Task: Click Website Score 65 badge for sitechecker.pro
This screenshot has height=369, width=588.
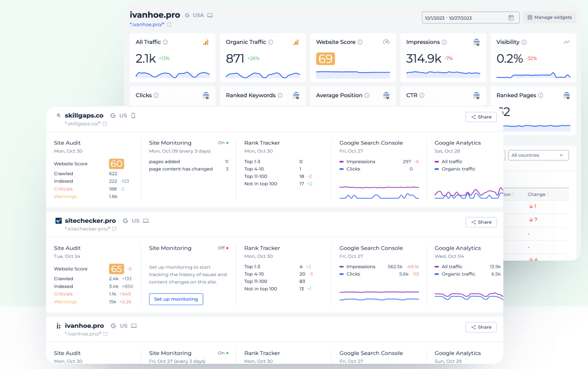Action: coord(116,269)
